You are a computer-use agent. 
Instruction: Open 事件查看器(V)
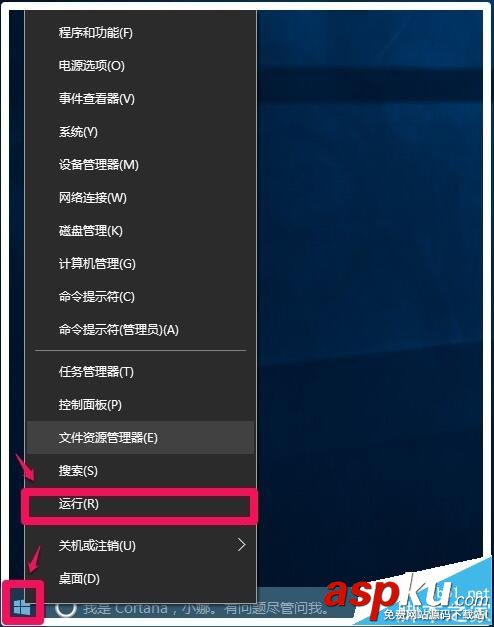pyautogui.click(x=140, y=99)
